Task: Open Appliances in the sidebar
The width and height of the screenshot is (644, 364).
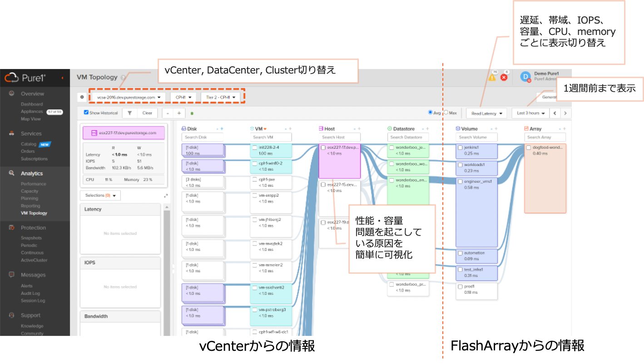Action: (32, 111)
